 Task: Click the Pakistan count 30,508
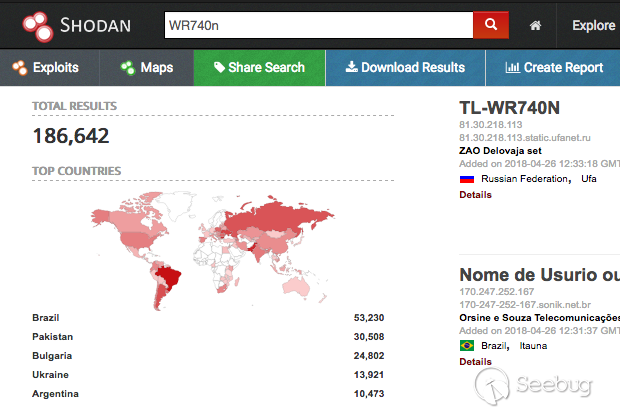369,337
